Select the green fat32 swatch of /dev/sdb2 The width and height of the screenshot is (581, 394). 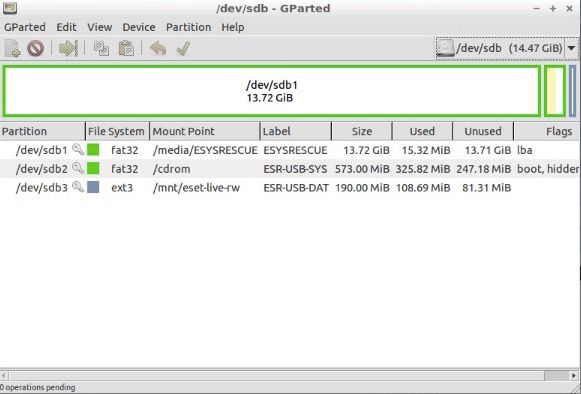(93, 168)
